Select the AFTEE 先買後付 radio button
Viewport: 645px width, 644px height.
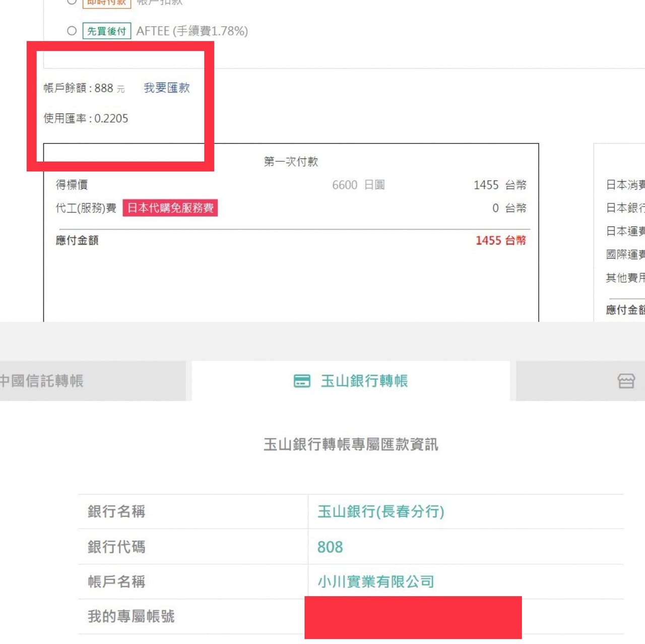72,31
